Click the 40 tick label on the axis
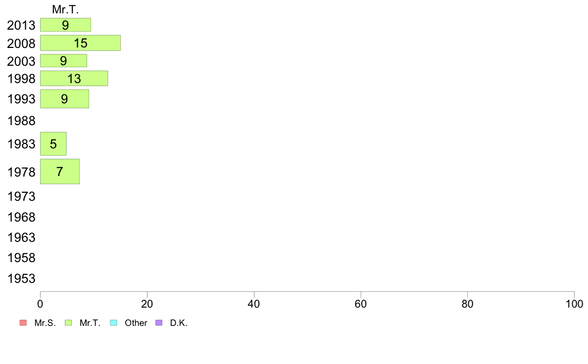This screenshot has width=588, height=364. coord(254,304)
